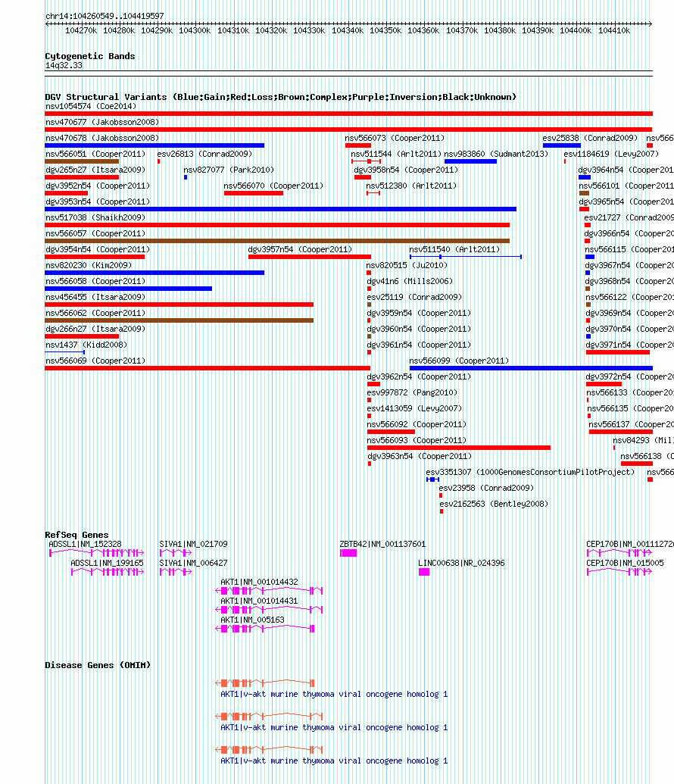674x784 pixels.
Task: Click esv1413059 (Levy2007) variant label
Action: coord(414,408)
